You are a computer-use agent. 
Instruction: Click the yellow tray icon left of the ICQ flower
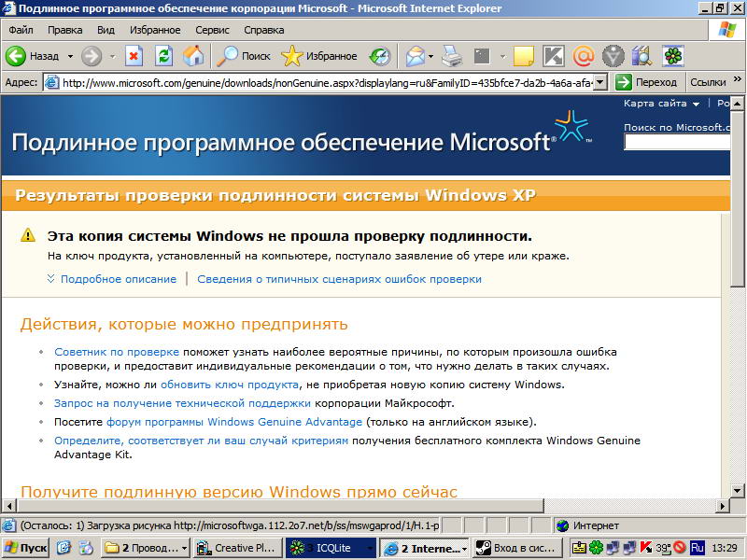pos(579,548)
